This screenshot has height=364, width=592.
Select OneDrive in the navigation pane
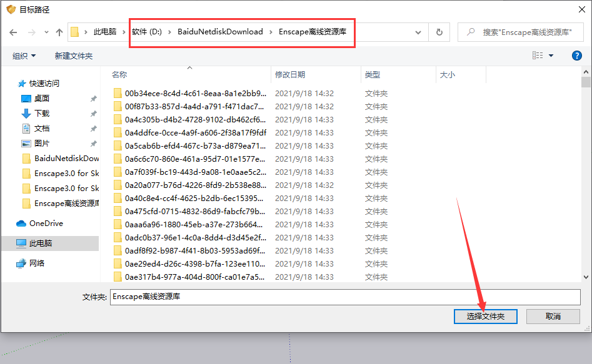(46, 224)
